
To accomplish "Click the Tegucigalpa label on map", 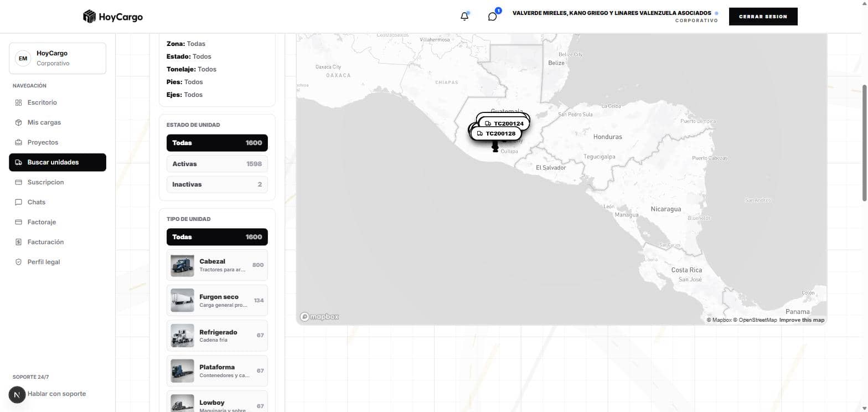I will (600, 157).
